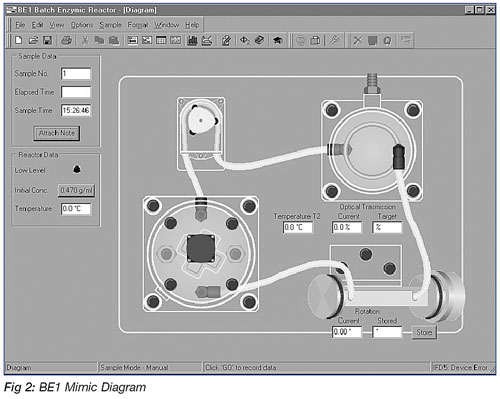Click the Optical Transmission Target field
The height and width of the screenshot is (399, 500).
[387, 227]
